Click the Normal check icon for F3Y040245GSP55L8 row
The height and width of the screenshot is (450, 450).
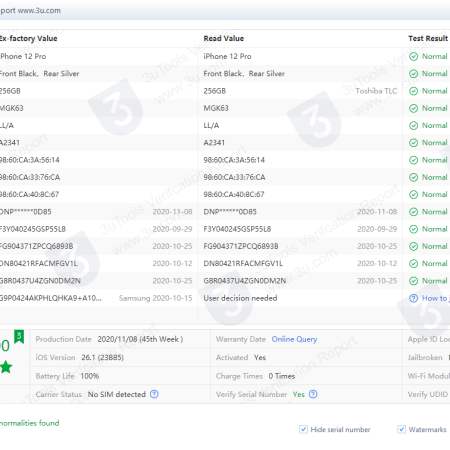(x=413, y=229)
